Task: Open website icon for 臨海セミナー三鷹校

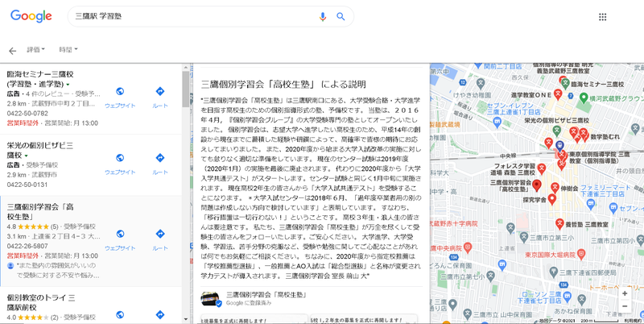Action: [120, 91]
